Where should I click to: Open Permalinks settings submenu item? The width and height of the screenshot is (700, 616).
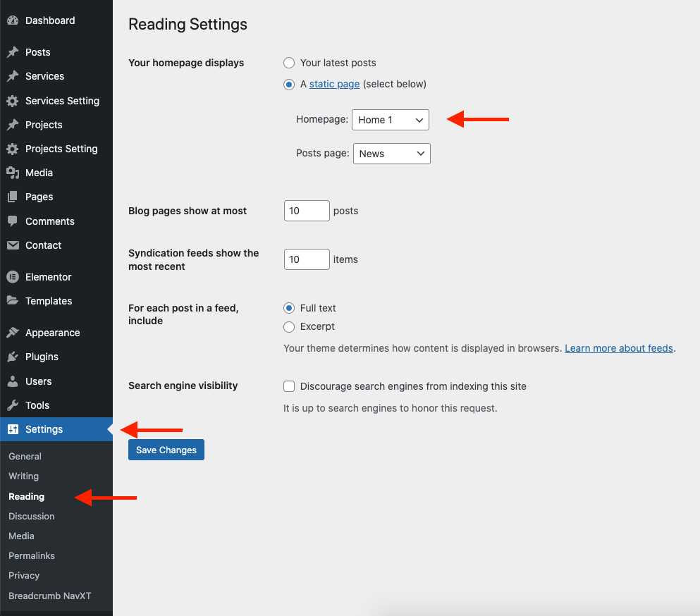(32, 555)
